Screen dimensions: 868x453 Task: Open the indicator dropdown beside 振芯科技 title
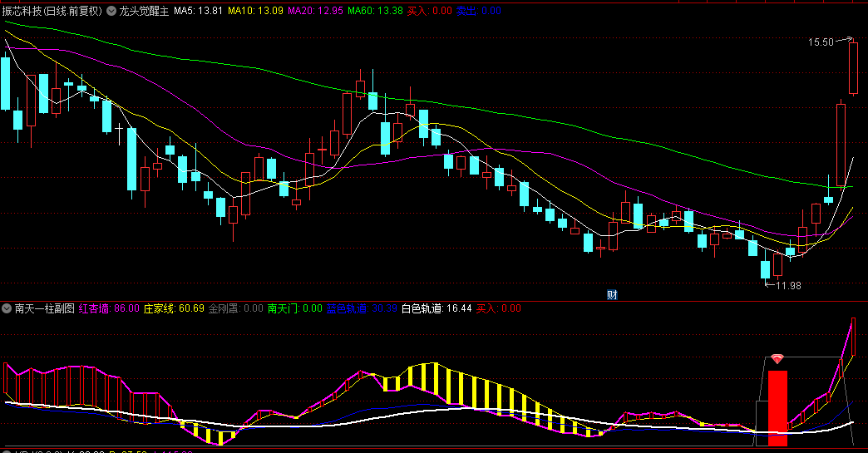click(111, 11)
